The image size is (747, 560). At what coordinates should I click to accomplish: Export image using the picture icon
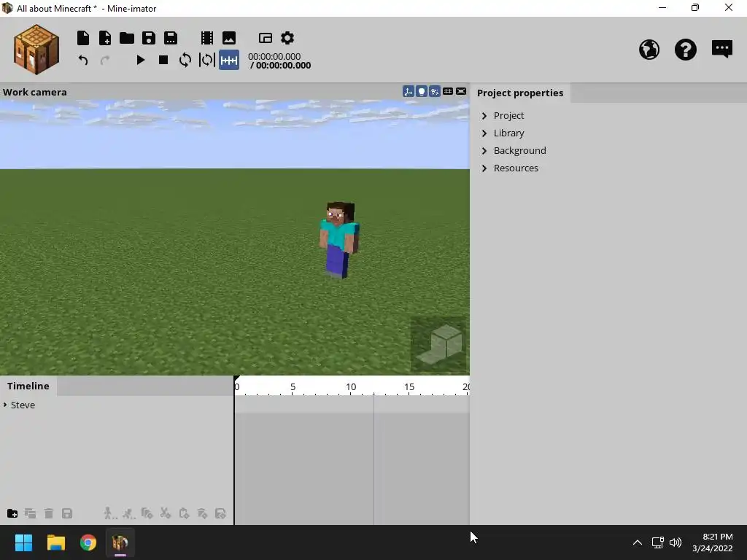click(229, 38)
